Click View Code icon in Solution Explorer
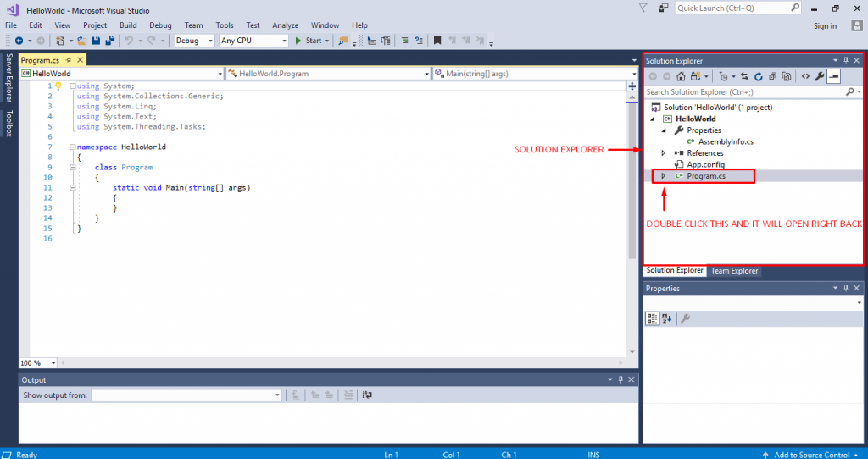The width and height of the screenshot is (868, 459). point(805,76)
